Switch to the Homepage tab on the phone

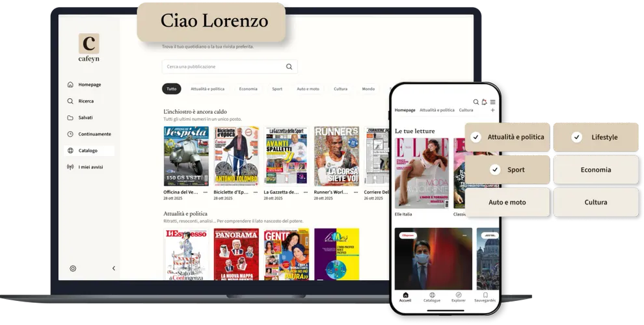click(405, 110)
